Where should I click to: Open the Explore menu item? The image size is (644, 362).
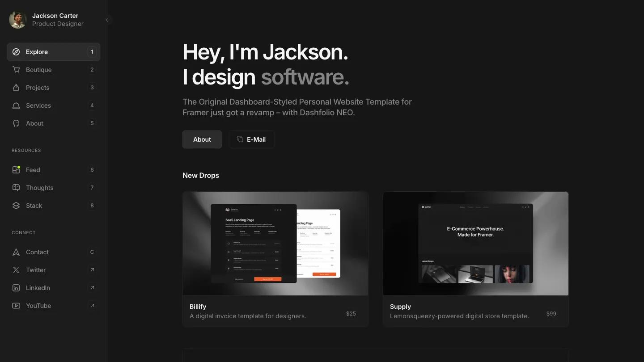(54, 52)
